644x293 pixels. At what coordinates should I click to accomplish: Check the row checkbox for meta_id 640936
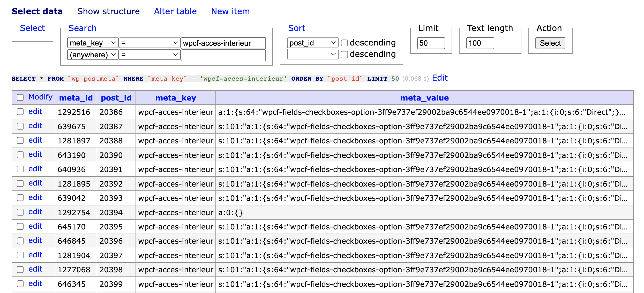point(20,169)
